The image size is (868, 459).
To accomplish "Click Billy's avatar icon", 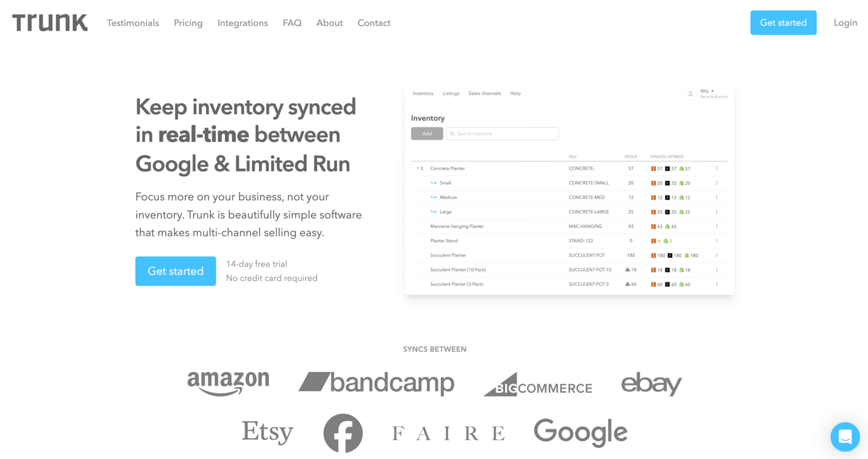I will [691, 93].
